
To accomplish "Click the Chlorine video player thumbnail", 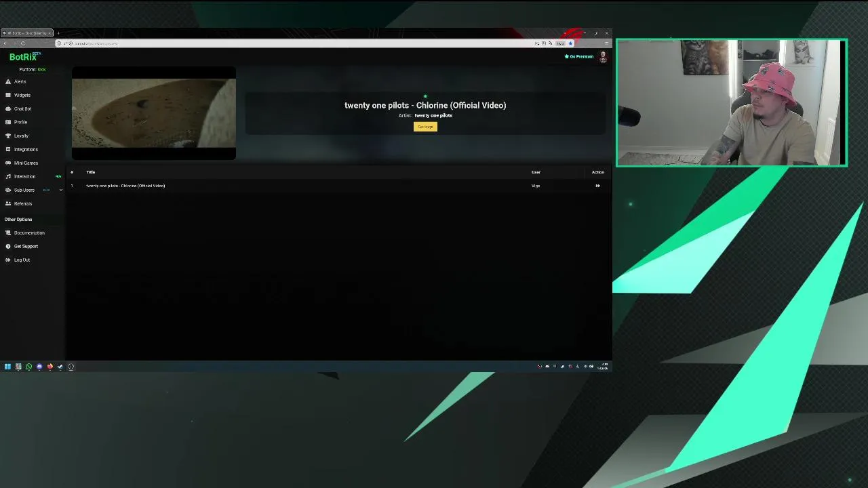I will point(154,113).
